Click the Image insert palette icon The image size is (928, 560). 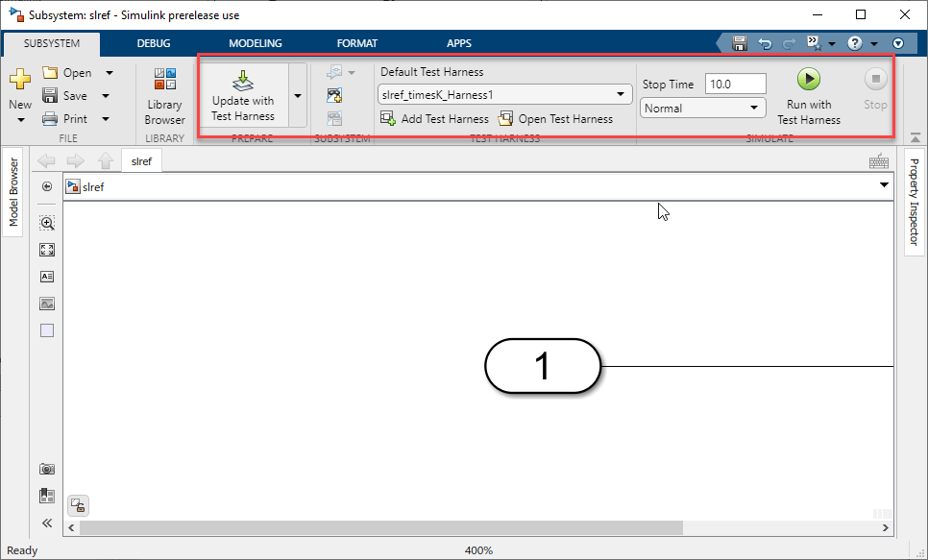(x=47, y=304)
